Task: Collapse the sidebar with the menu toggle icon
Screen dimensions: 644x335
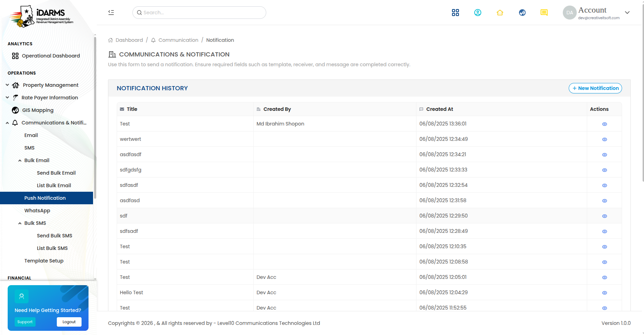Action: (x=111, y=13)
